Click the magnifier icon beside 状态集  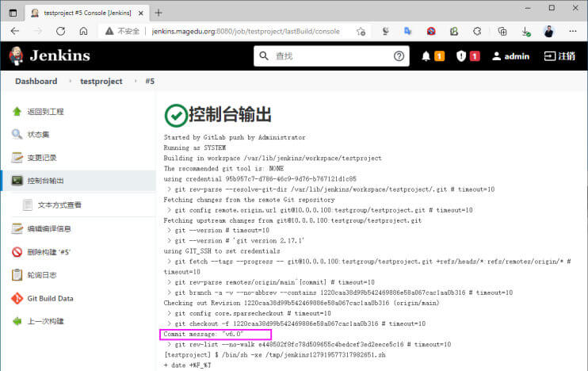17,134
